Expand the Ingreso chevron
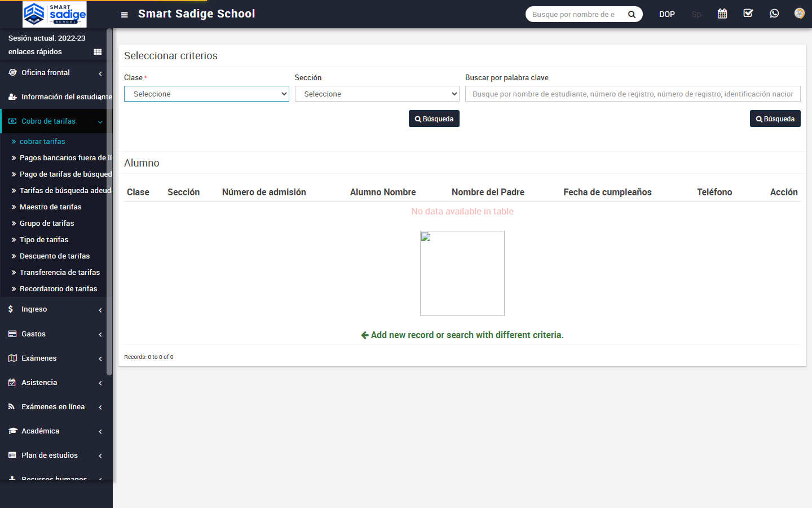 pyautogui.click(x=100, y=310)
